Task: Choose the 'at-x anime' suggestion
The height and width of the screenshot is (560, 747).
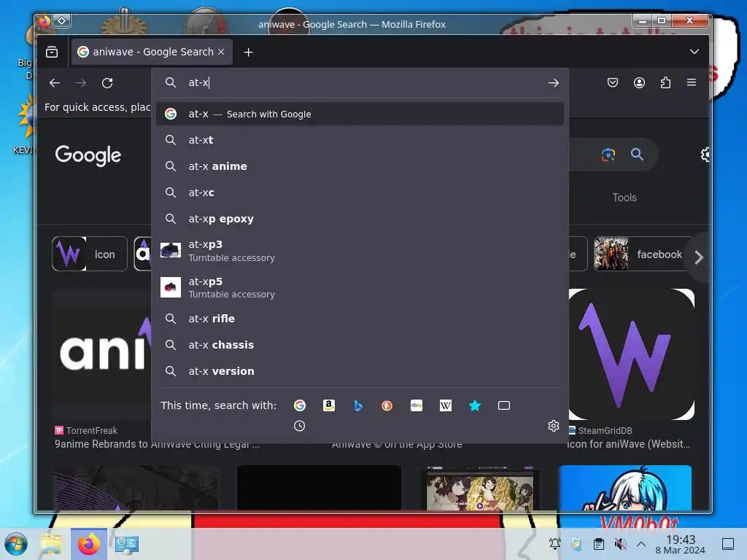Action: pyautogui.click(x=360, y=166)
